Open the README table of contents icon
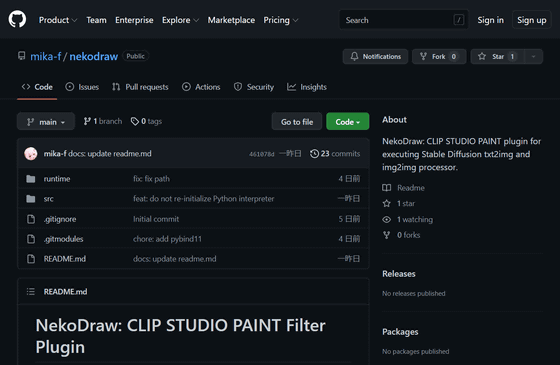This screenshot has height=365, width=560. tap(31, 292)
